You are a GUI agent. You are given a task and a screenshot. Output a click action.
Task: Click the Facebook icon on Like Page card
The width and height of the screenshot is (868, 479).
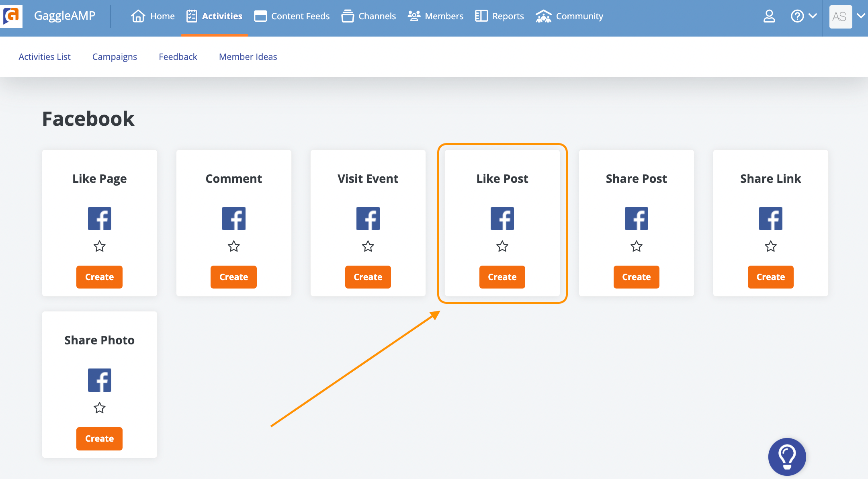99,219
